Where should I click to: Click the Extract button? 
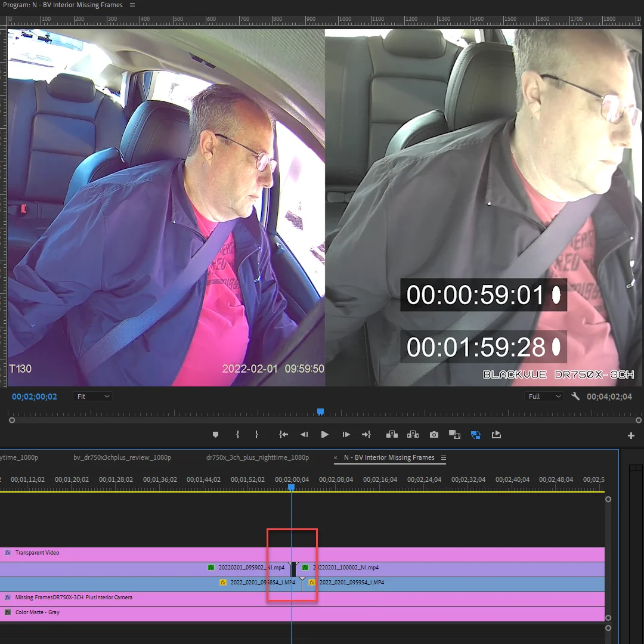(413, 435)
